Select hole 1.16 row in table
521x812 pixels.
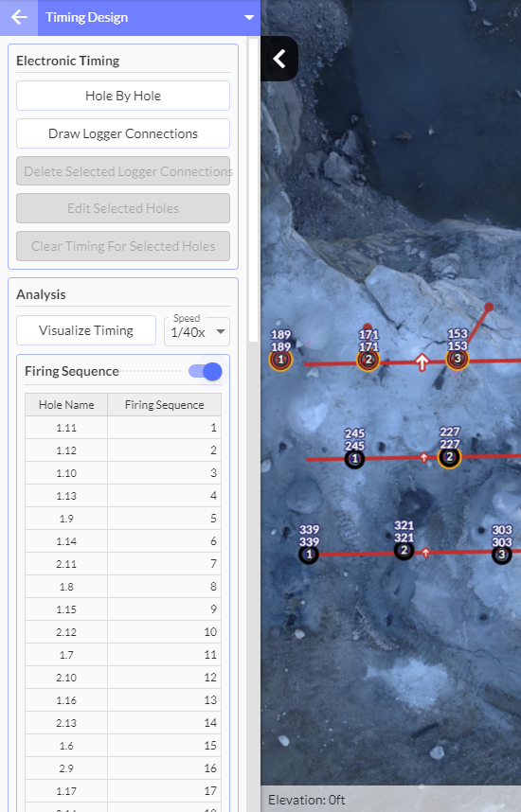[x=123, y=700]
